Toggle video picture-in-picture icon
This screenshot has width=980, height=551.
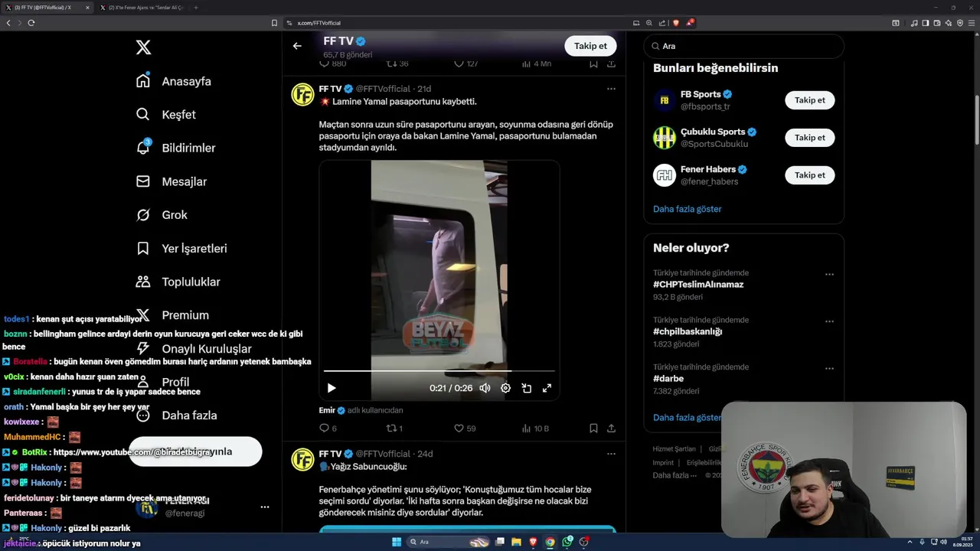526,388
